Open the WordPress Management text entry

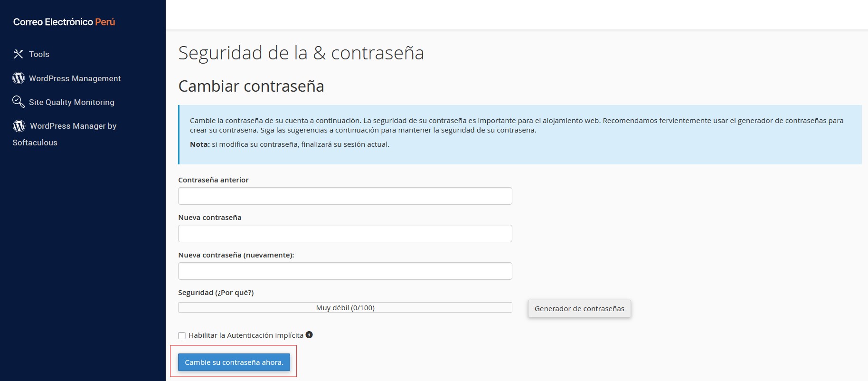coord(75,78)
